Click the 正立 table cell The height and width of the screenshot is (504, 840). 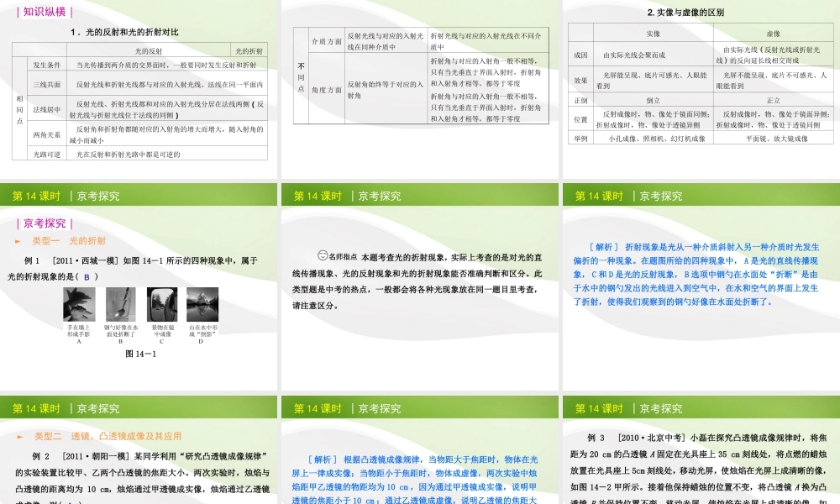pos(773,100)
